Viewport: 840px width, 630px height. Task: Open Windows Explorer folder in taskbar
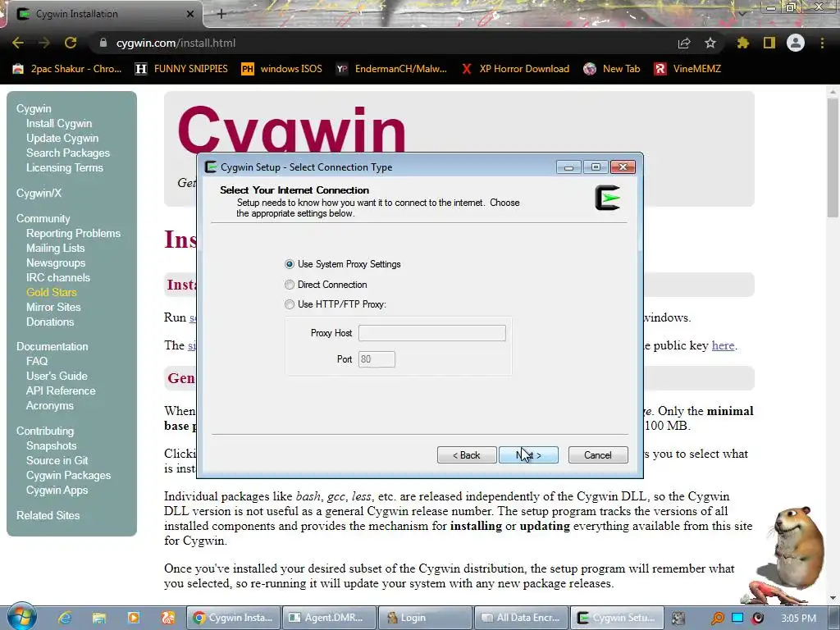tap(99, 618)
